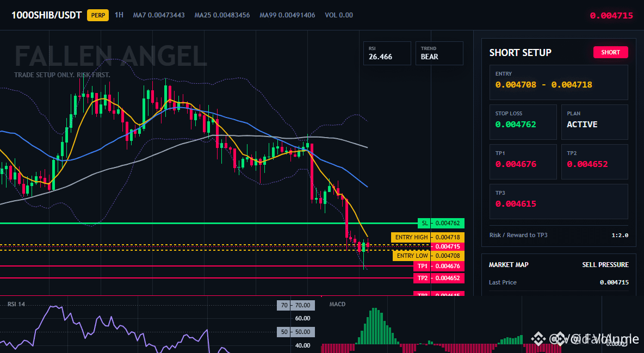Click the green SL 0.004762 chart tag
This screenshot has height=353, width=644.
441,223
